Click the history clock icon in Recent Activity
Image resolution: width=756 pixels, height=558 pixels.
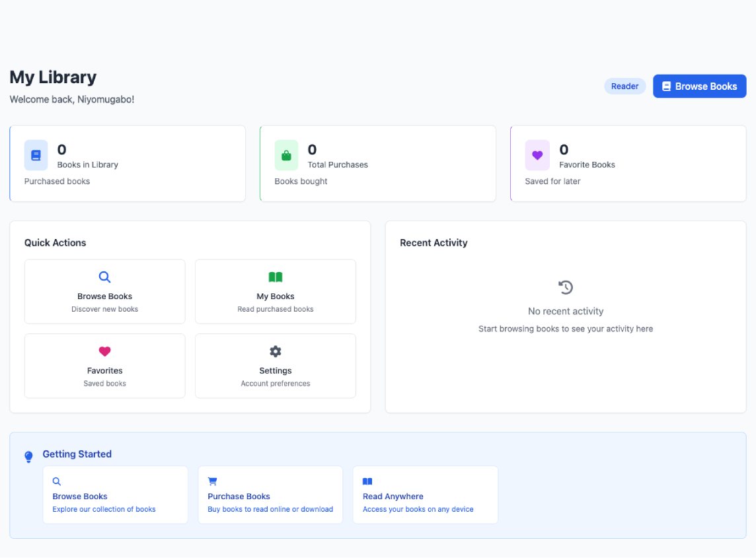click(x=565, y=287)
